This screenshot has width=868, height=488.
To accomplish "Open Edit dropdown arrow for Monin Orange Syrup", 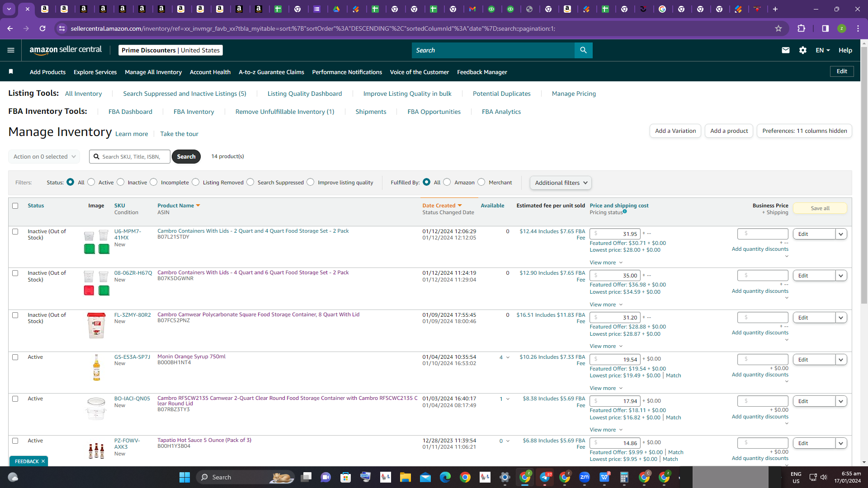I will tap(841, 360).
